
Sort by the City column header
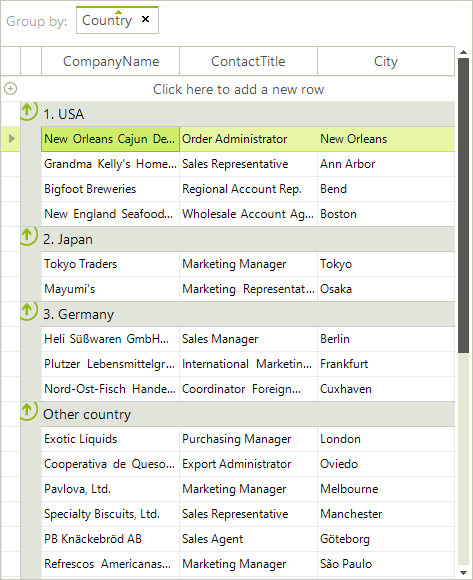[386, 61]
